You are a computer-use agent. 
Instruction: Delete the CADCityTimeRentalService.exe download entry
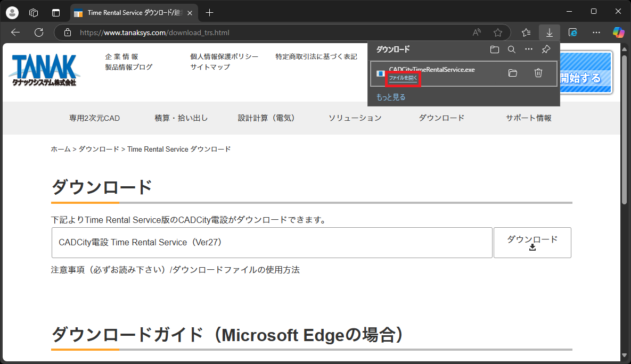(x=538, y=73)
